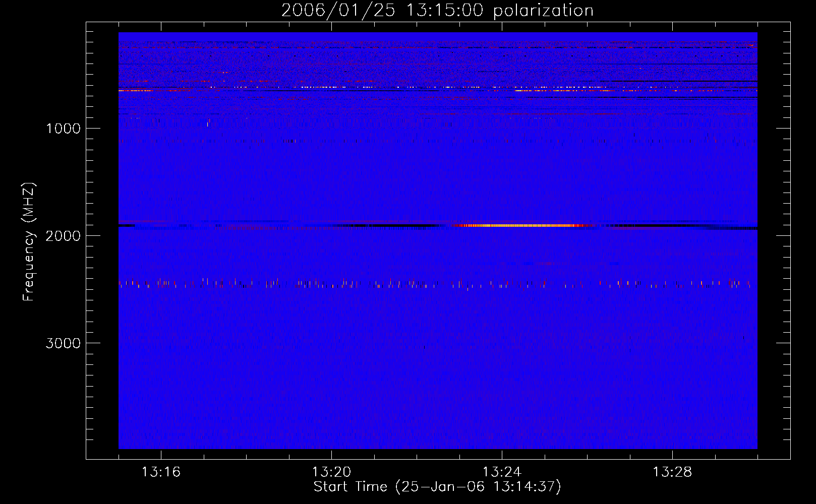Click the 'Frequency (MHZ)' axis label

click(x=29, y=242)
